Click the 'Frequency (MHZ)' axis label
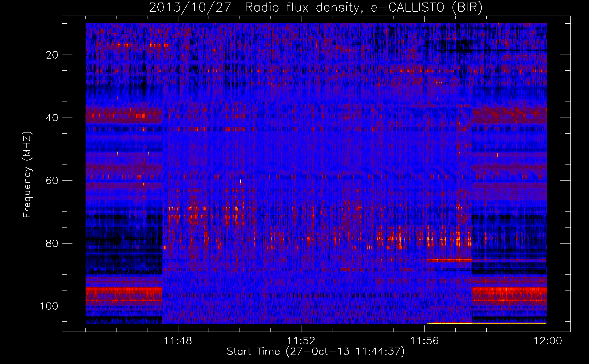 coord(27,175)
